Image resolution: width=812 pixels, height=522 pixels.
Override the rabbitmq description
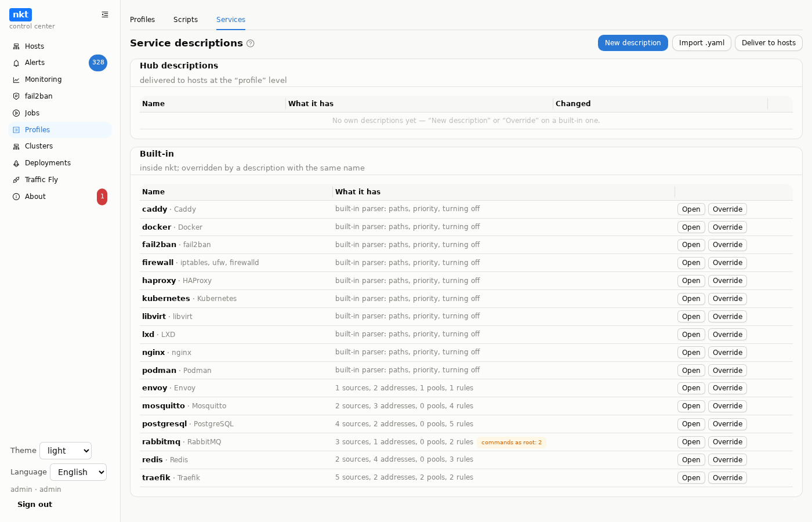727,442
